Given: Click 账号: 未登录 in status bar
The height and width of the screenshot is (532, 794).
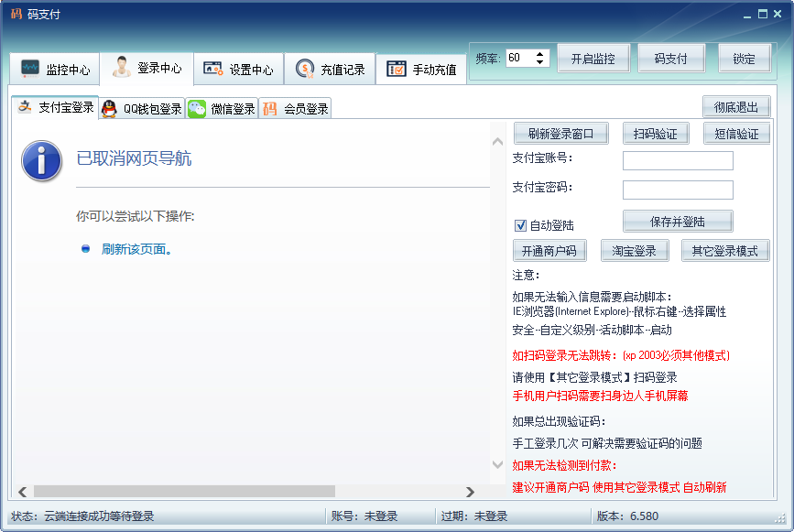Looking at the screenshot, I should click(x=364, y=516).
